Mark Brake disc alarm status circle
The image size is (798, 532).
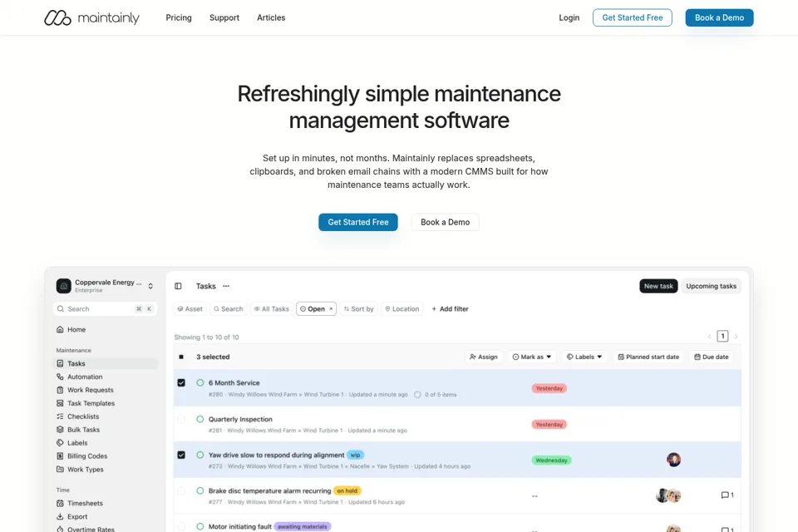pyautogui.click(x=200, y=490)
